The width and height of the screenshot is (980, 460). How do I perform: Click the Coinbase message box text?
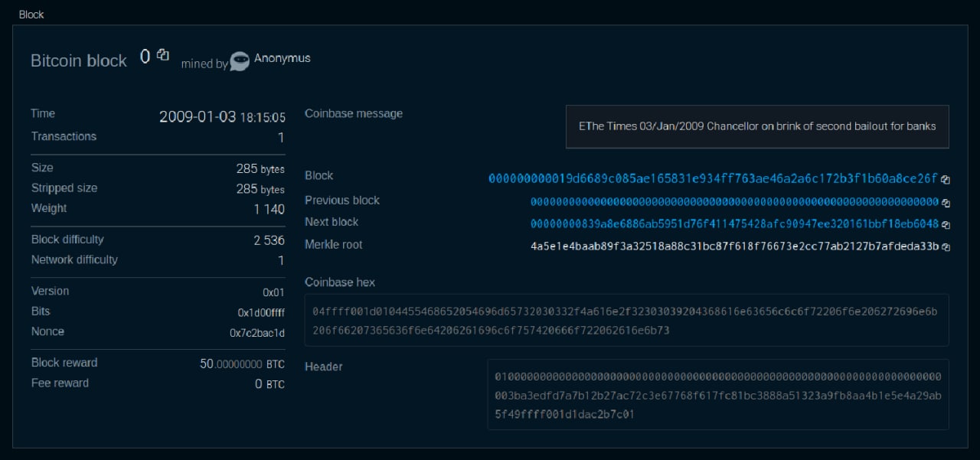[757, 126]
